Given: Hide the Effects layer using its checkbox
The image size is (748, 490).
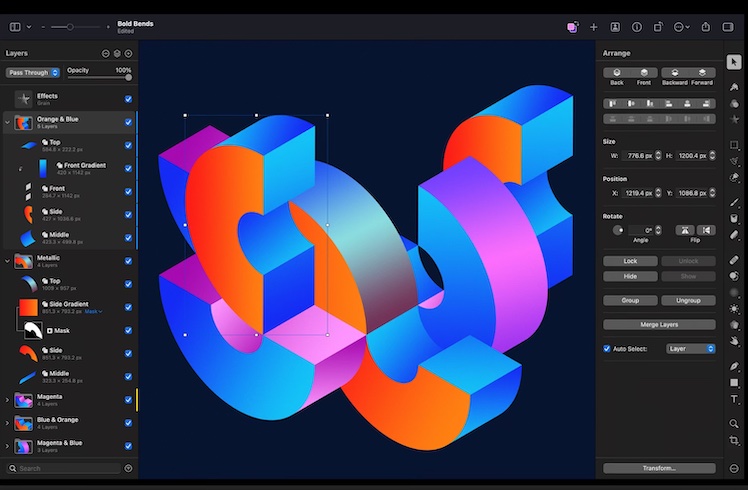Looking at the screenshot, I should click(x=128, y=99).
